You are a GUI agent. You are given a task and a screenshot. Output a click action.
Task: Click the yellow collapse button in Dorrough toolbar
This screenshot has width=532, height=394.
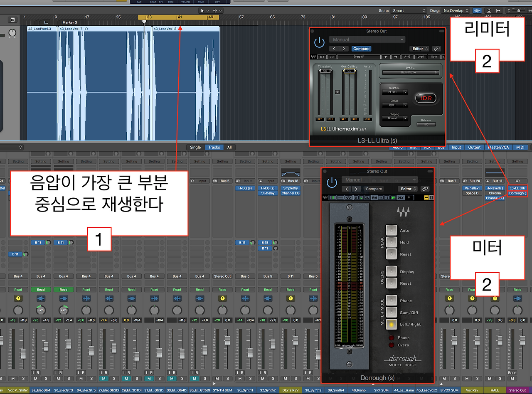426,197
